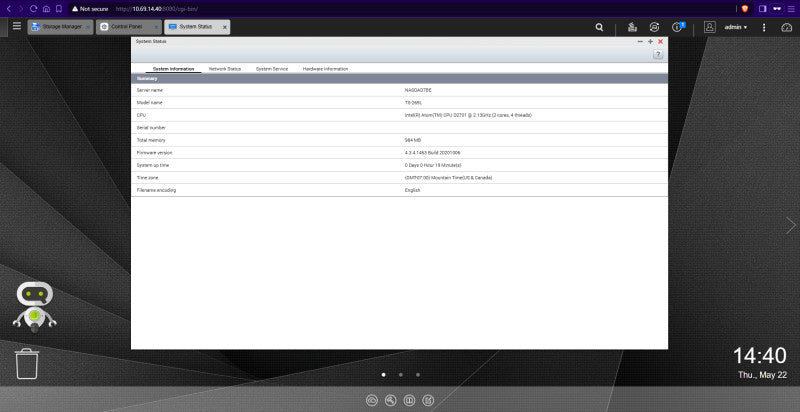Open external devices sync icon
The image size is (800, 412).
click(654, 28)
